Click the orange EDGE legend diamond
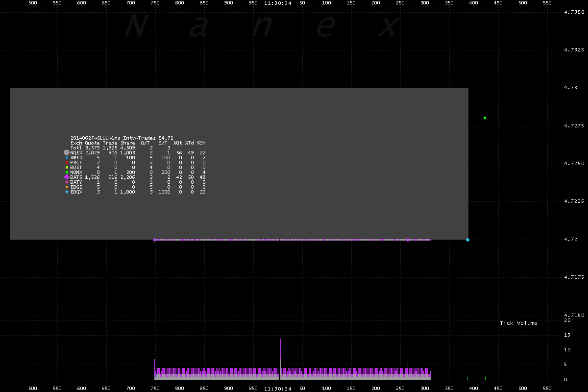The width and height of the screenshot is (588, 392). point(67,187)
